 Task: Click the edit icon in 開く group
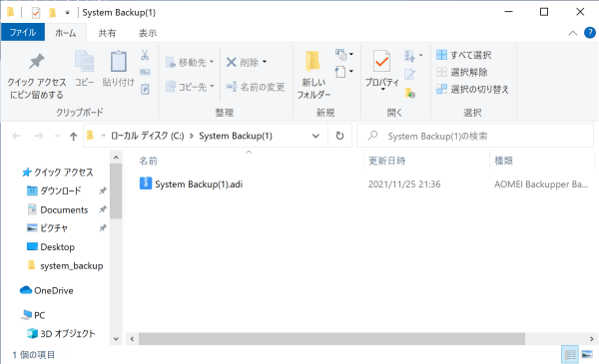coord(410,74)
